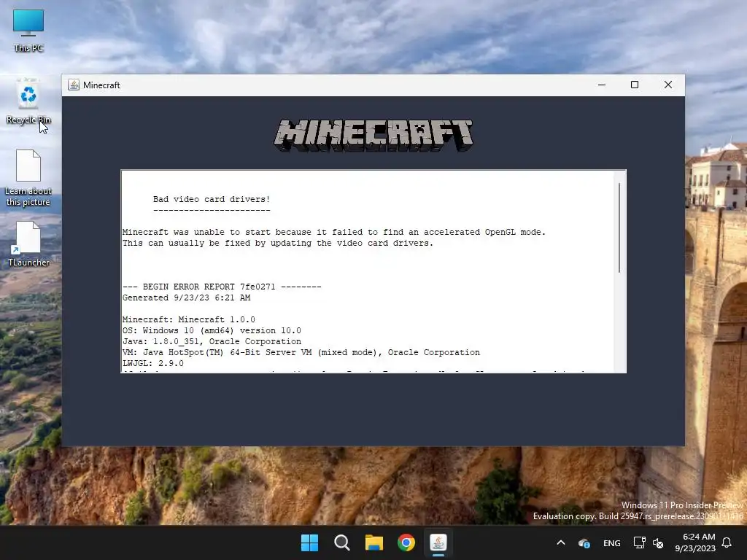Click "Generated 9/23/23 6:21 AM" line

click(x=186, y=297)
